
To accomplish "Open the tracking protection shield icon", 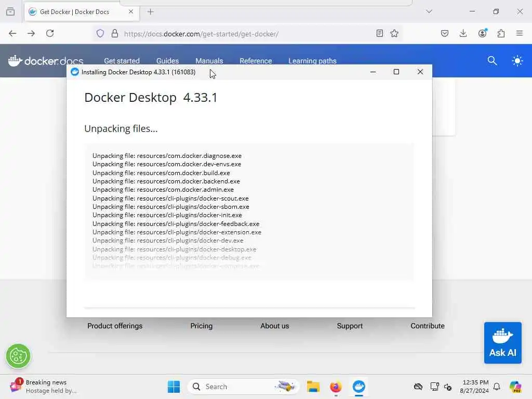I will [x=100, y=33].
